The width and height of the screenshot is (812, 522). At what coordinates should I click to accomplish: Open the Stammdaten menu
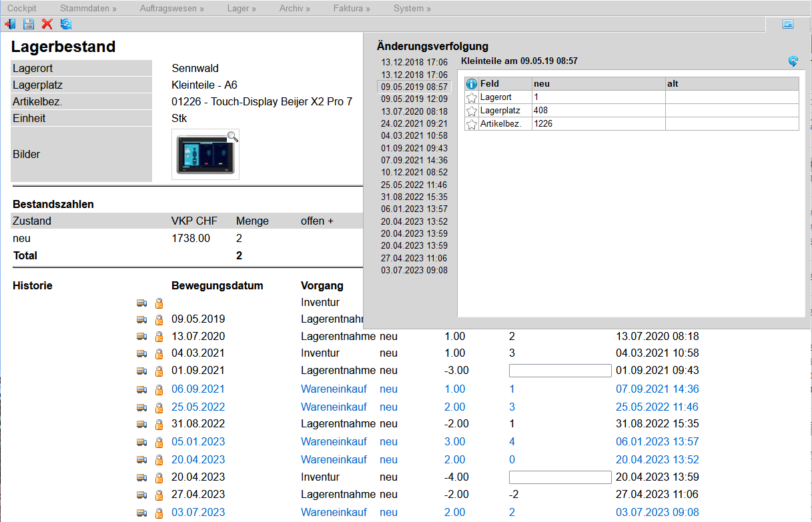(88, 9)
